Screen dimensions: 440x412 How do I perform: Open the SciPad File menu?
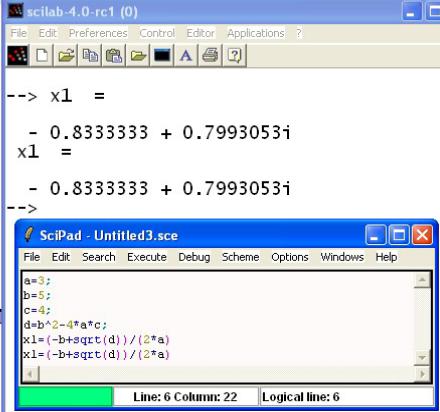(32, 257)
